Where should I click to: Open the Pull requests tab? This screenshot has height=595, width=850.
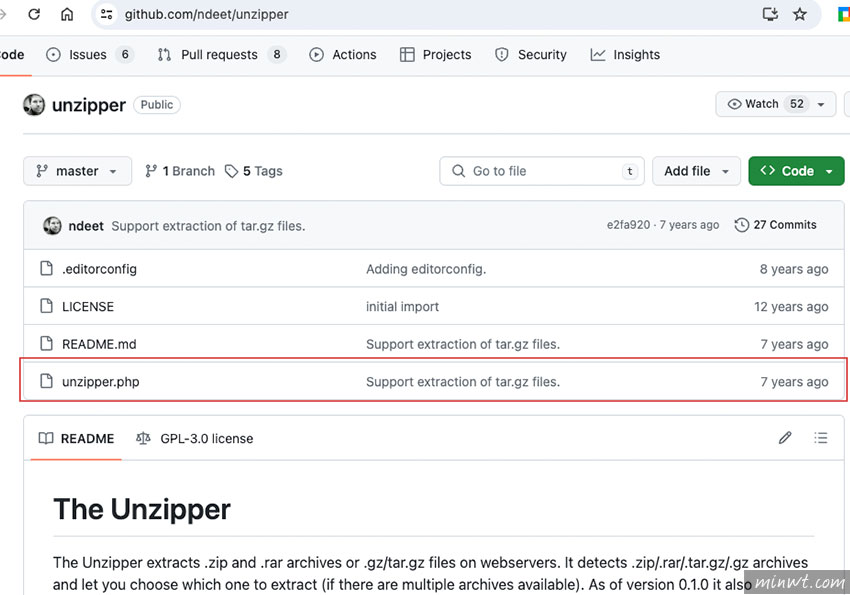click(220, 55)
